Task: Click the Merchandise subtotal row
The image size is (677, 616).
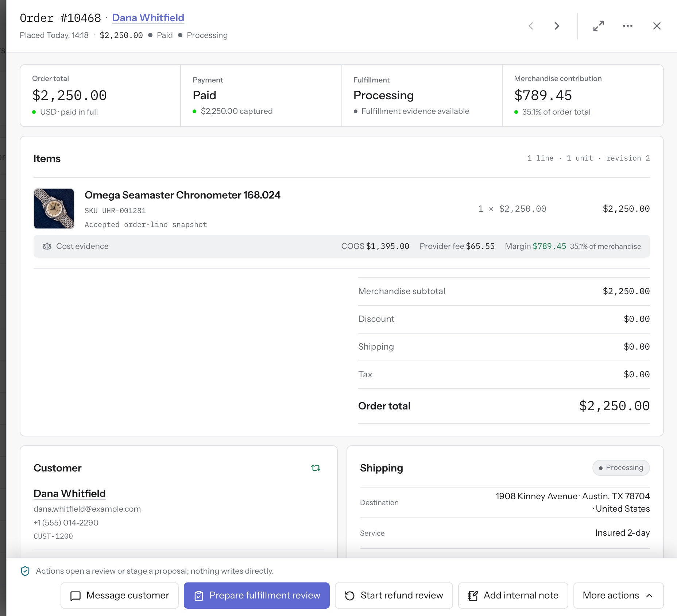Action: tap(504, 291)
